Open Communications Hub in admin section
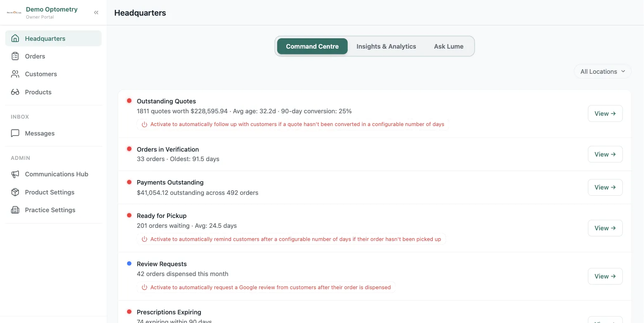The image size is (644, 323). (x=53, y=174)
